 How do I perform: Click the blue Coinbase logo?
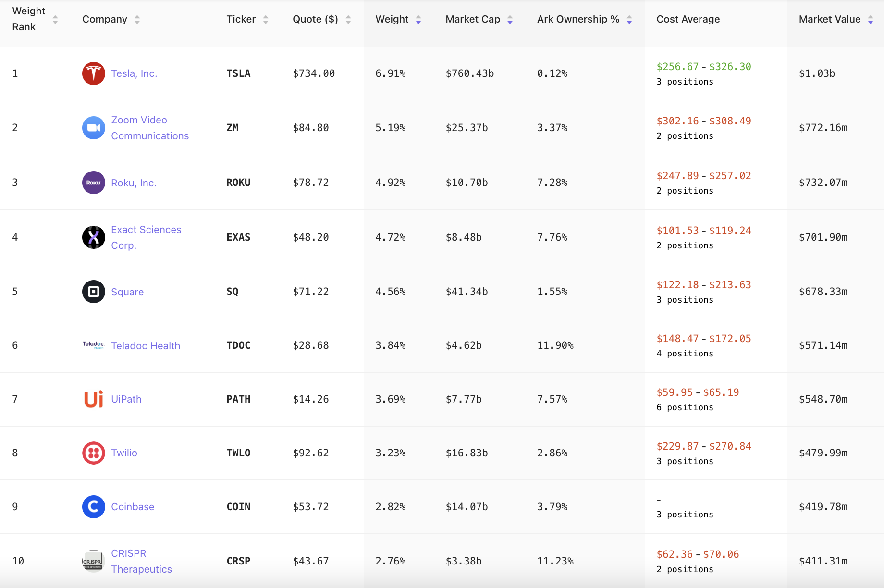click(x=94, y=507)
